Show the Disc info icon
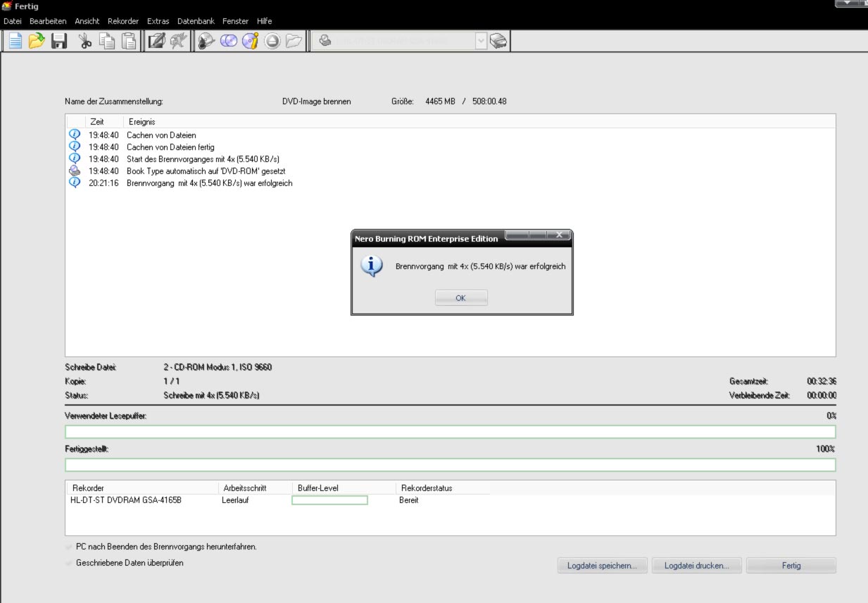 tap(250, 41)
